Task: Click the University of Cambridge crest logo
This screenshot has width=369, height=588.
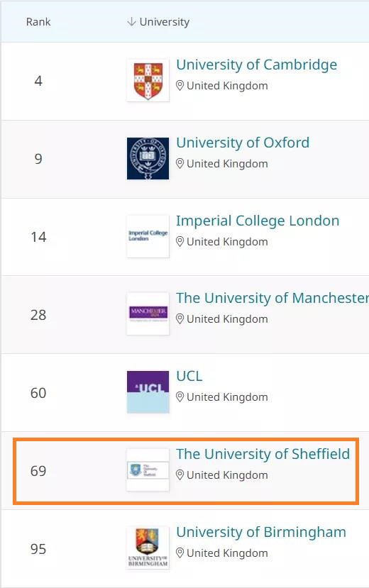Action: pos(148,80)
